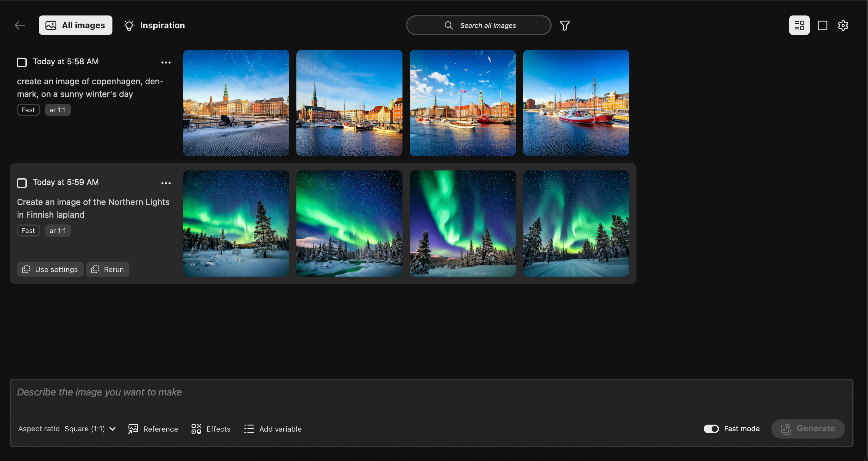Rerun the Northern Lights generation
868x461 pixels.
pos(107,269)
